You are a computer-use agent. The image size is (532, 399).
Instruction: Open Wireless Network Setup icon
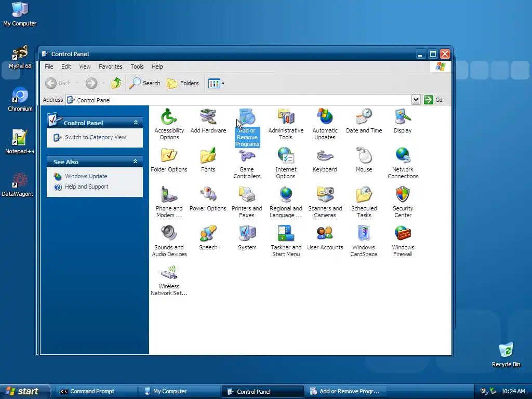169,280
